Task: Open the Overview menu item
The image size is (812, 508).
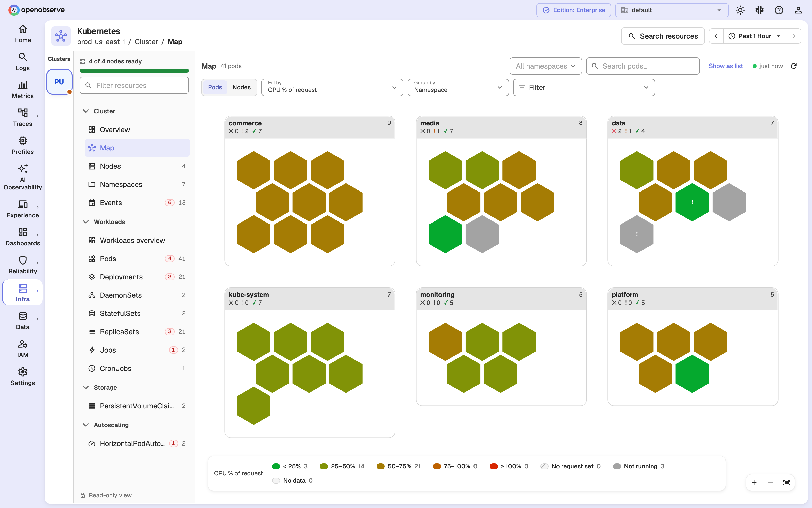Action: (137, 130)
